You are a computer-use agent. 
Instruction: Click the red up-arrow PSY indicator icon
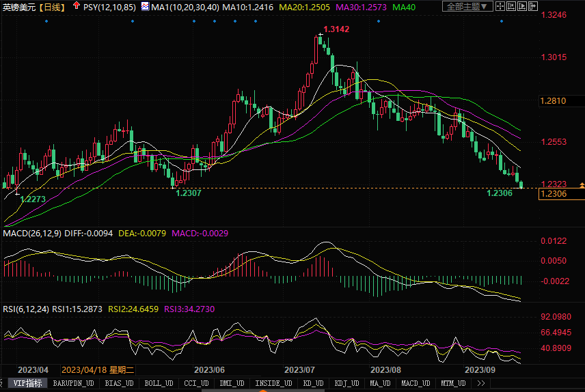(x=75, y=6)
